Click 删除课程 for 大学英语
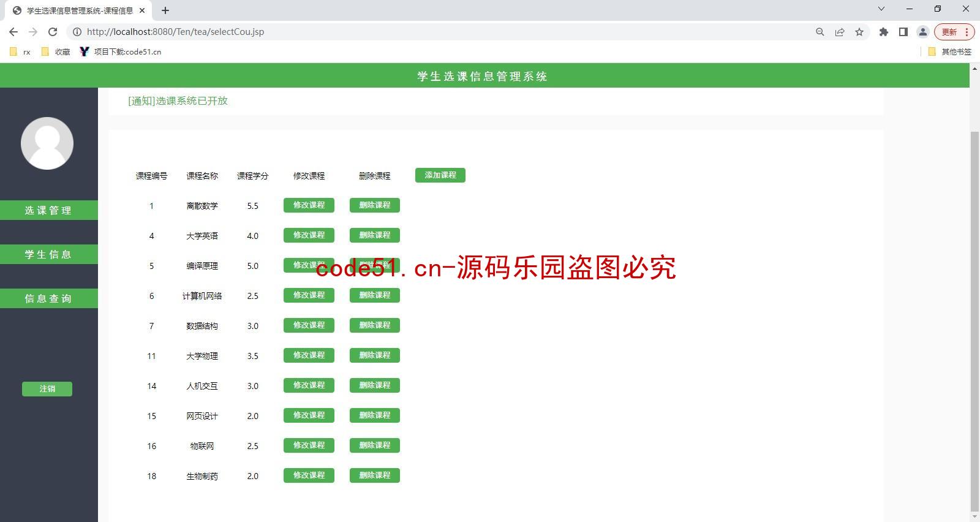 click(x=375, y=235)
